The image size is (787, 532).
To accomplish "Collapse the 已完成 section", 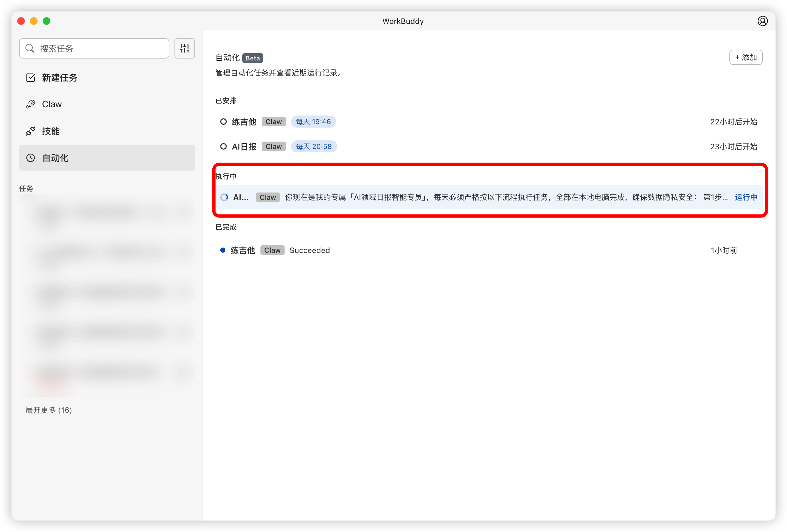I will coord(225,227).
